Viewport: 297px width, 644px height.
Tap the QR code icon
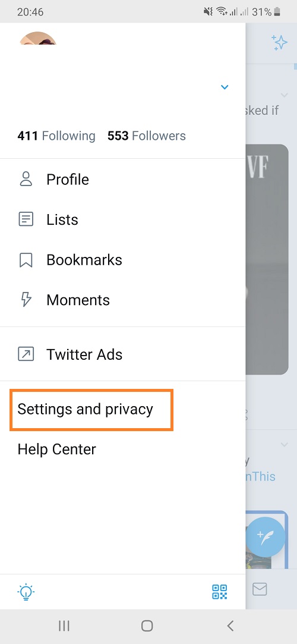pos(219,592)
